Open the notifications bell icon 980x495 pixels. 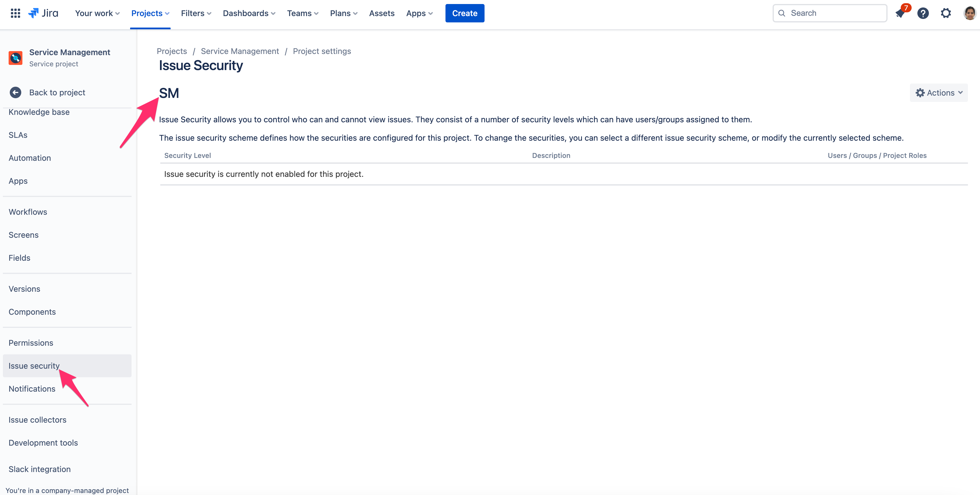tap(900, 13)
